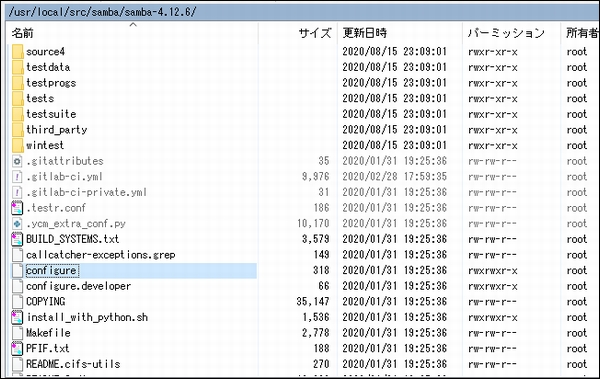600x379 pixels.
Task: Click the tests folder icon
Action: click(x=18, y=98)
